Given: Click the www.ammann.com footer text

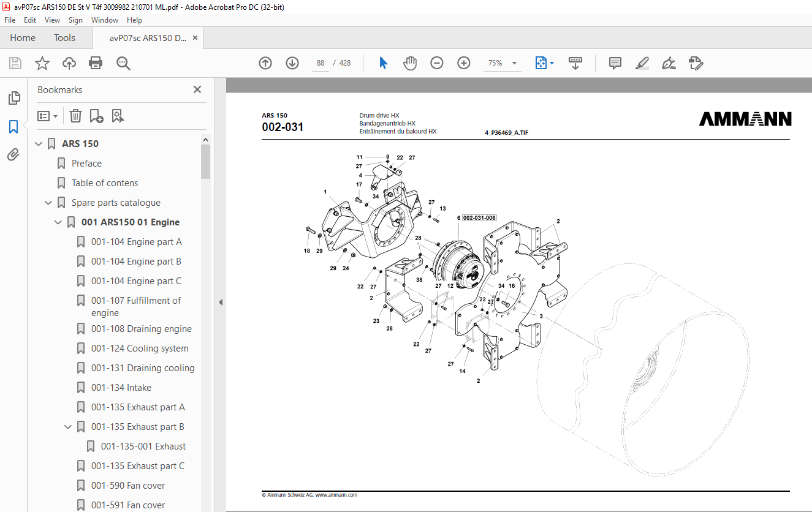Looking at the screenshot, I should [336, 495].
